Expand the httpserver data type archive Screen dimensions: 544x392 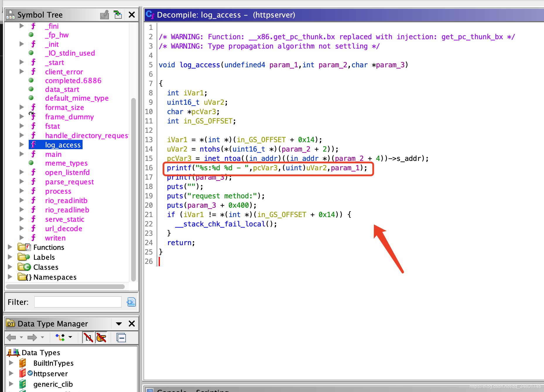pyautogui.click(x=11, y=373)
